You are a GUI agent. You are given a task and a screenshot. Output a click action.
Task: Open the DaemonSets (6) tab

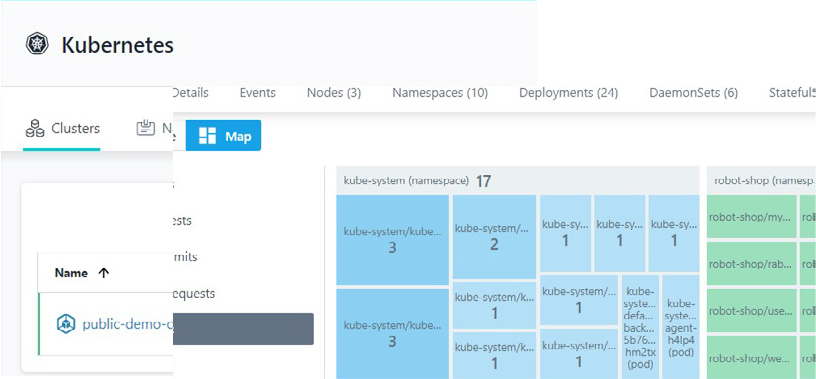click(x=693, y=93)
